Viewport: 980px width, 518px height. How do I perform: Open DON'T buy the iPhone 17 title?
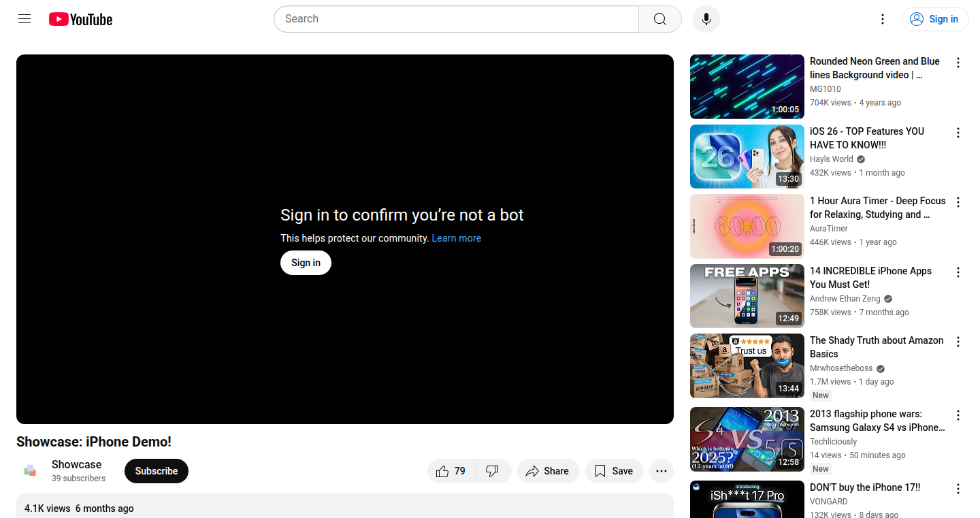pos(865,487)
